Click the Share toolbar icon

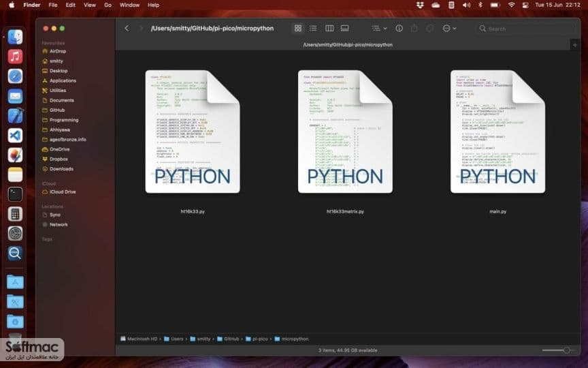coord(414,28)
